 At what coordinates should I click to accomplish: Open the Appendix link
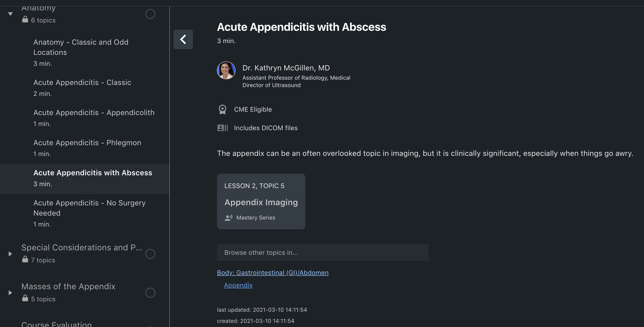238,285
